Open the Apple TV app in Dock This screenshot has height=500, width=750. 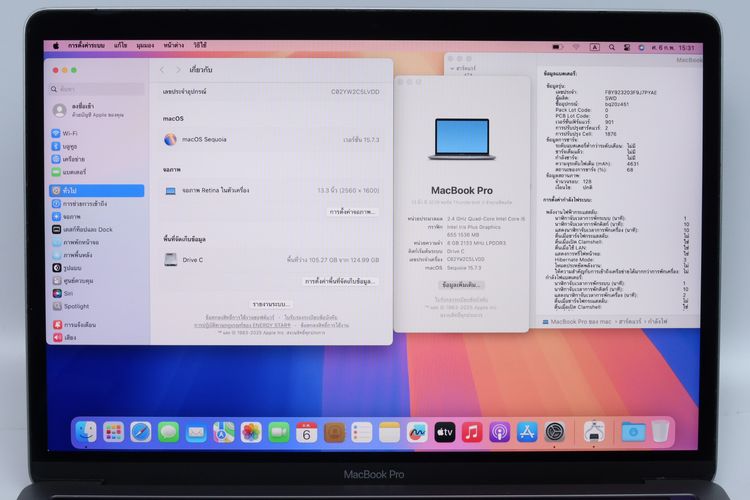click(x=444, y=433)
